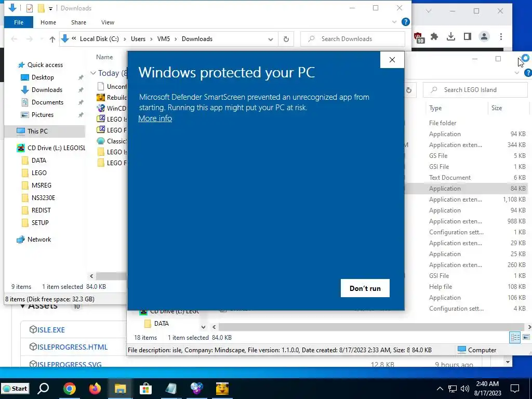Viewport: 532px width, 399px height.
Task: Open the NS3230E folder in navigation pane
Action: coord(43,198)
